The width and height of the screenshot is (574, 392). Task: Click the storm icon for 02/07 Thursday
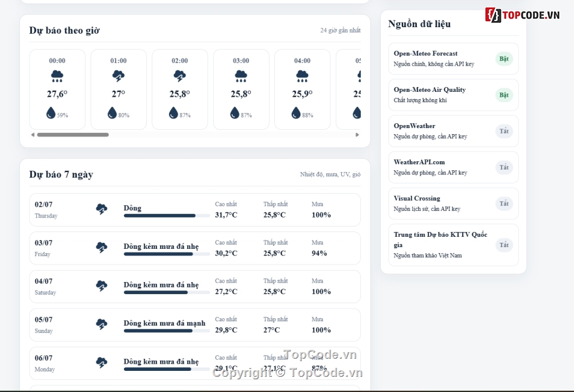(102, 210)
